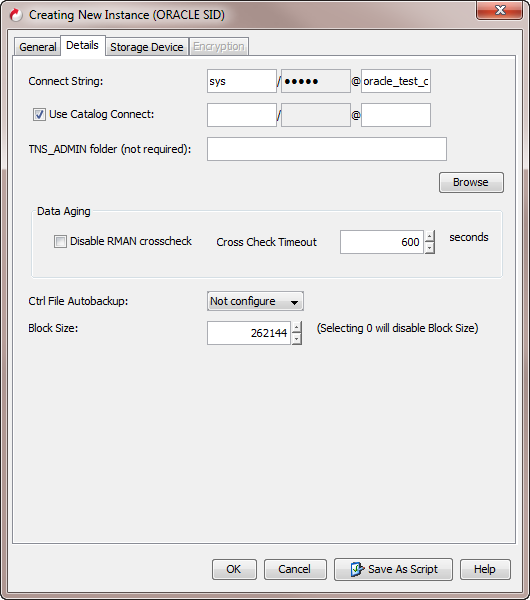The image size is (530, 600).
Task: Open the Ctrl File Autobackup dropdown
Action: (255, 301)
